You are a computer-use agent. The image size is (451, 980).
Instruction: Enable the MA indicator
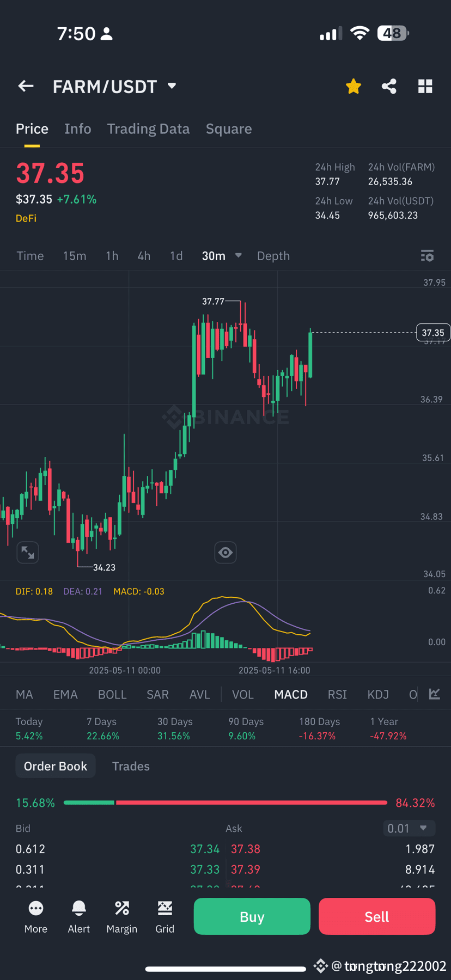click(25, 695)
